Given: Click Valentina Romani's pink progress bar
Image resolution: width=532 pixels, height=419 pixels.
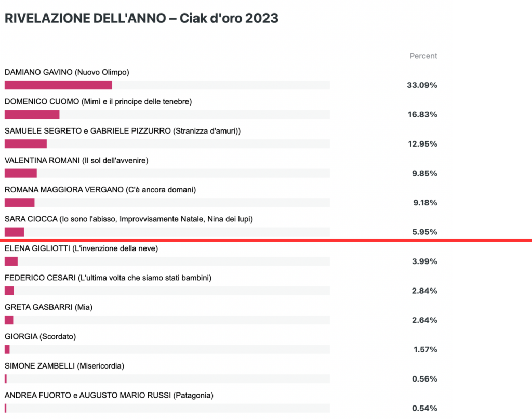Looking at the screenshot, I should point(21,173).
